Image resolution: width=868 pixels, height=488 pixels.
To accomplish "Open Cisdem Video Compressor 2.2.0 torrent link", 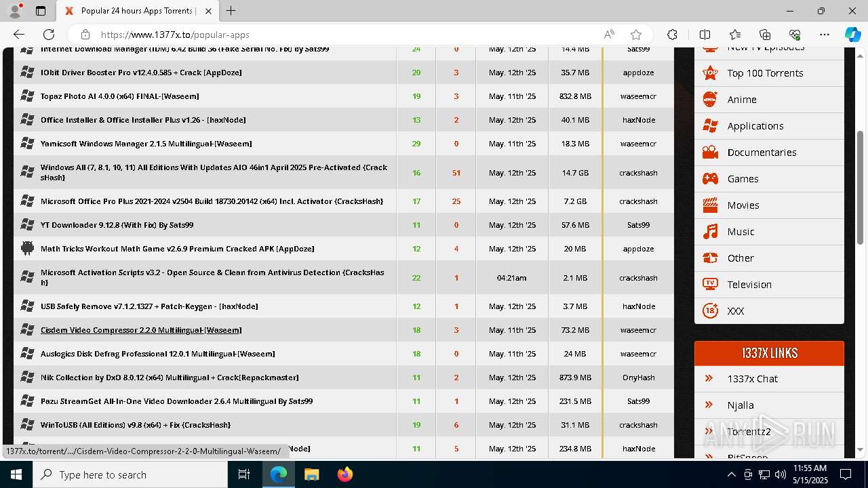I will [141, 330].
